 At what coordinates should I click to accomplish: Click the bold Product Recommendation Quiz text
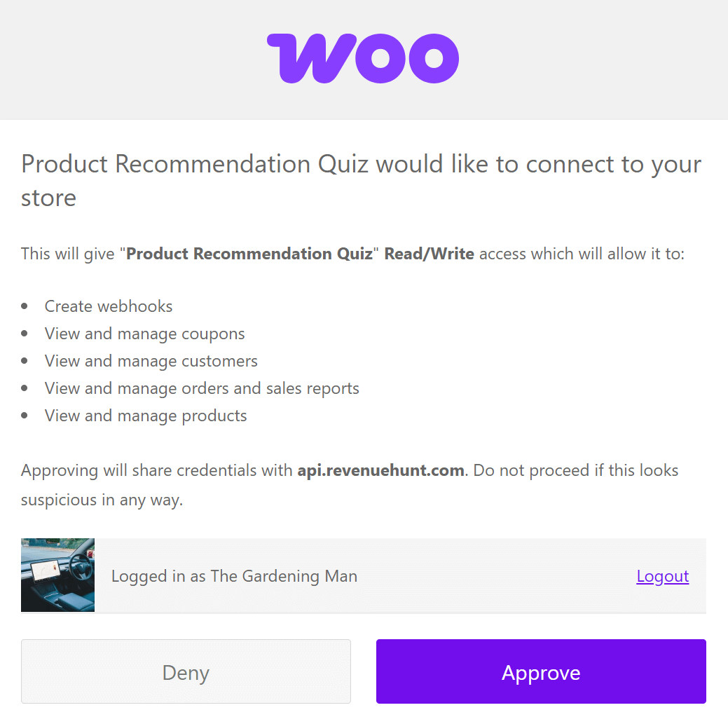[x=252, y=253]
